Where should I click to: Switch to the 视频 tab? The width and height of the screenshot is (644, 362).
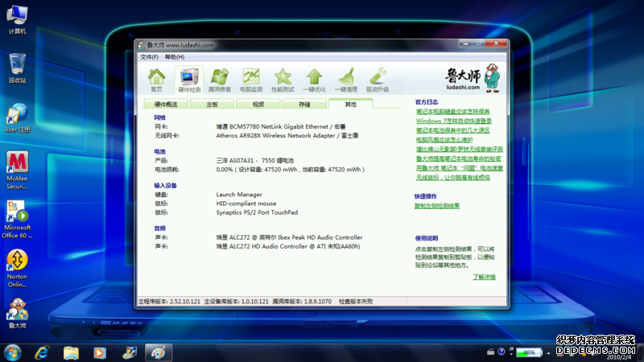[x=258, y=105]
